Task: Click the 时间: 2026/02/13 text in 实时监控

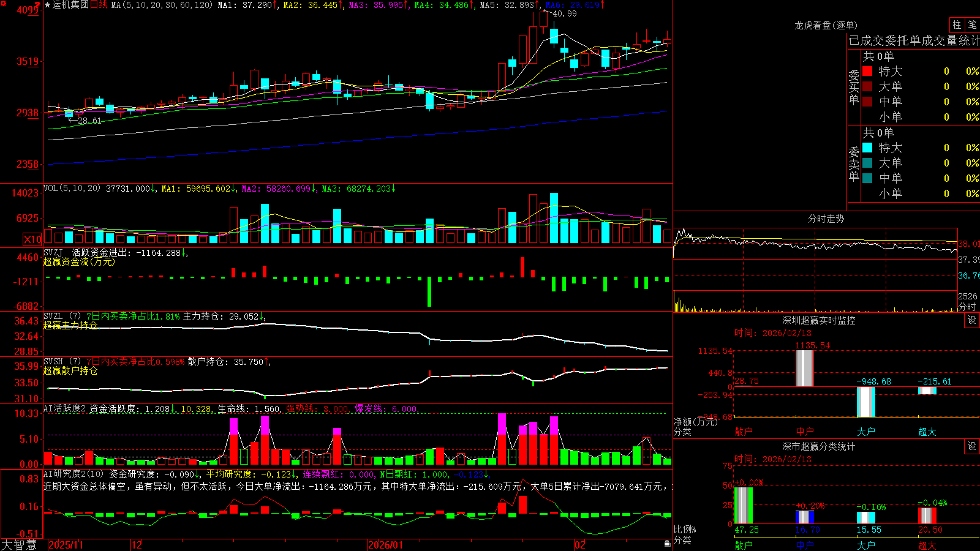Action: [773, 333]
